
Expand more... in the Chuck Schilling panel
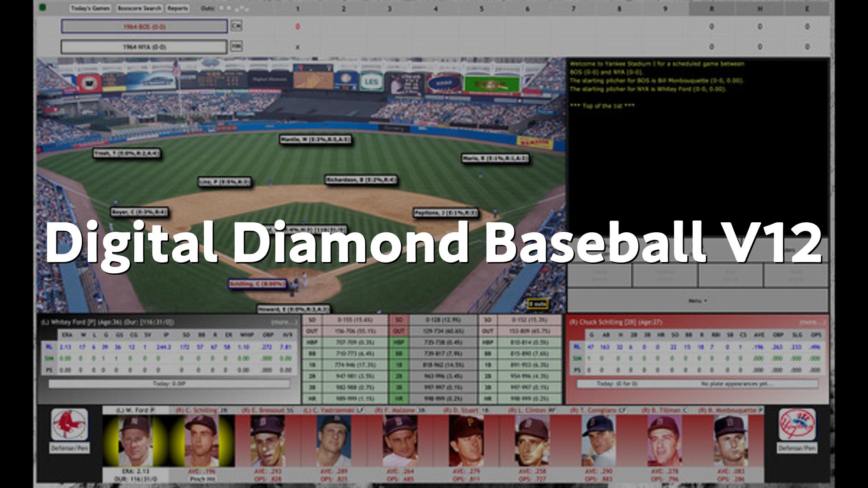pyautogui.click(x=812, y=322)
